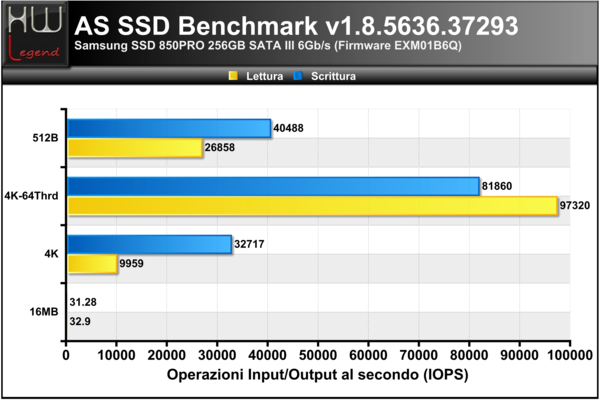This screenshot has height=400, width=600.
Task: Click the 512B category label
Action: click(46, 138)
